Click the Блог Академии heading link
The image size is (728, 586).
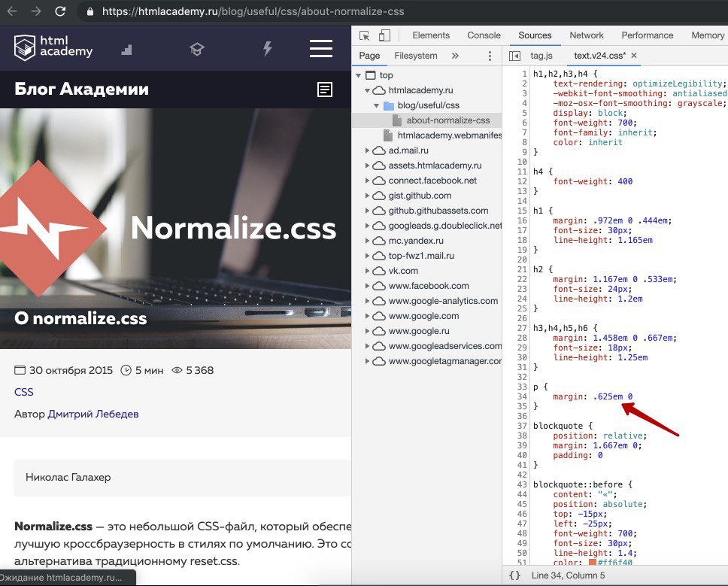(81, 89)
